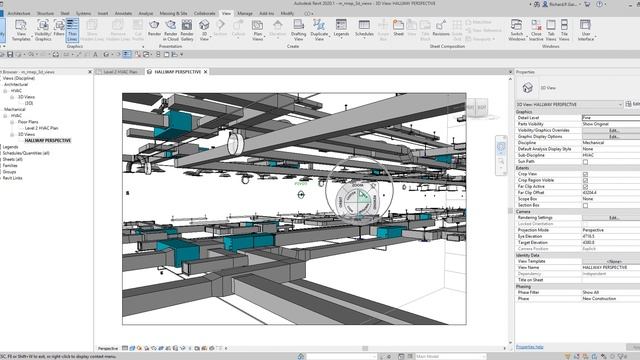
Task: Open the Revisions tool
Action: [x=441, y=28]
